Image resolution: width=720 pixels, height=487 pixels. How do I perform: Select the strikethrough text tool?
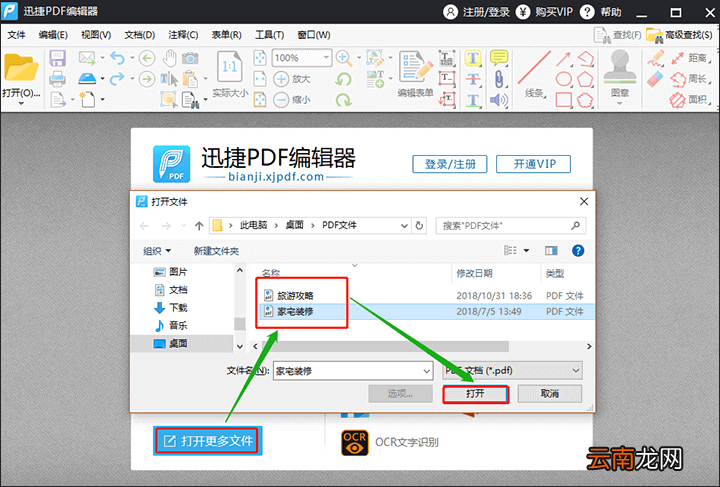[473, 79]
